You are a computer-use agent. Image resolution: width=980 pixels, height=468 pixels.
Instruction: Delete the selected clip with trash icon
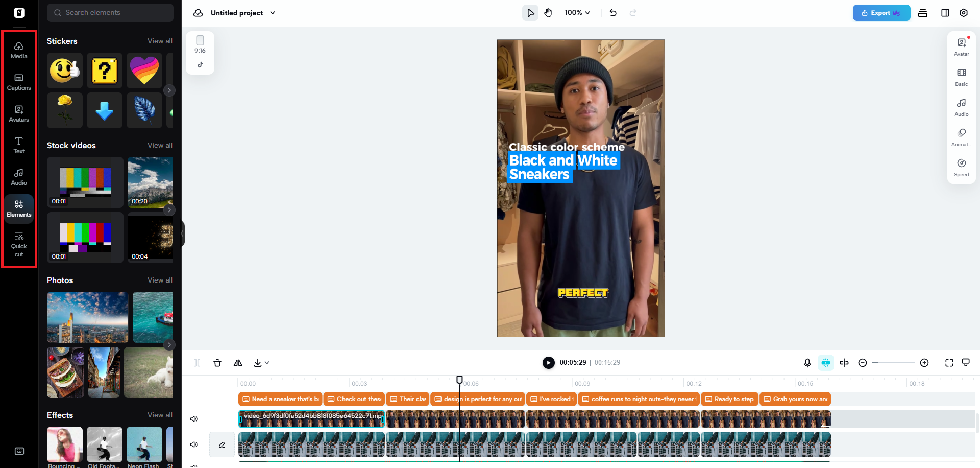click(217, 363)
